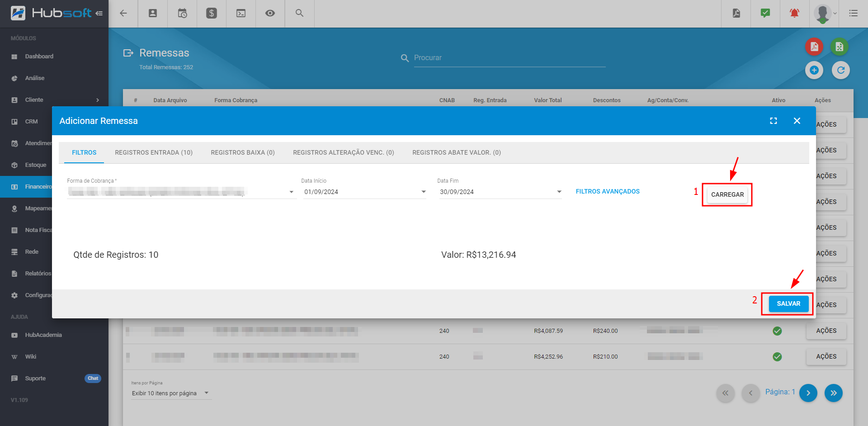Screen dimensions: 868x426
Task: Toggle active checkmark on R$4,087.59 row
Action: [777, 331]
